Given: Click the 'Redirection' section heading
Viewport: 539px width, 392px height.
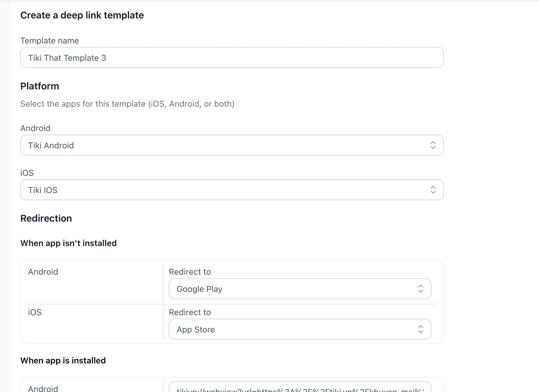Looking at the screenshot, I should (46, 218).
